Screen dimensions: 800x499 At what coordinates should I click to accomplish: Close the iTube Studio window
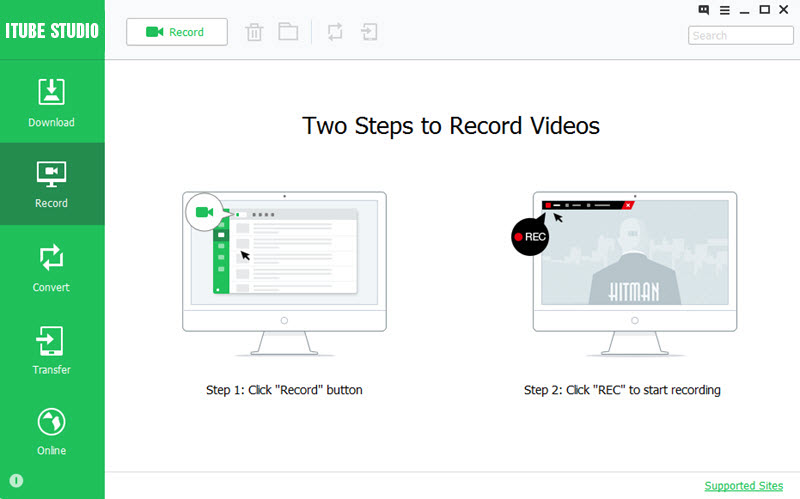pos(784,10)
